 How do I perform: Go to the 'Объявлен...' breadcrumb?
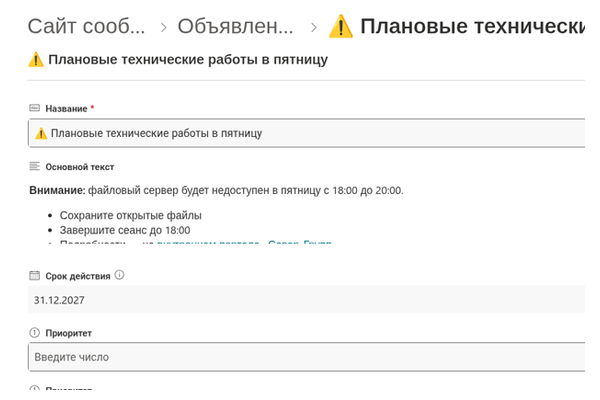coord(235,27)
